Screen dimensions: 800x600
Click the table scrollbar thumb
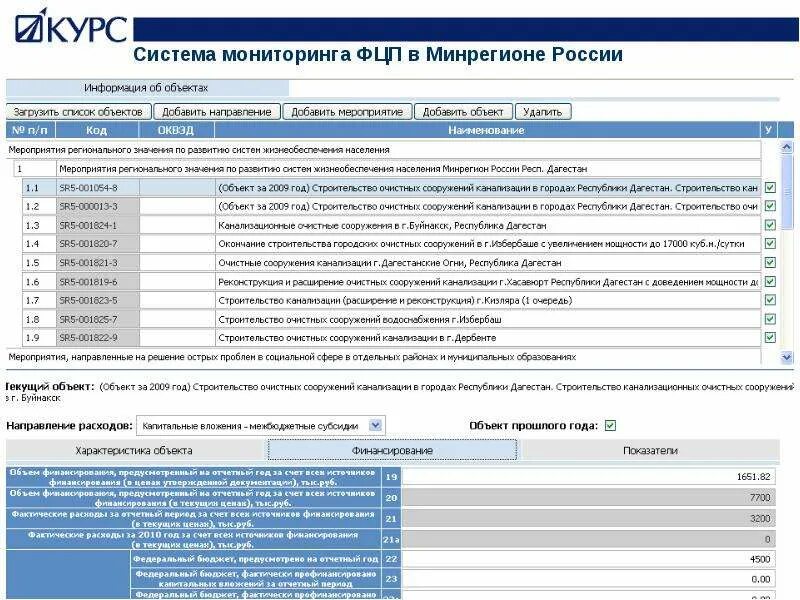(786, 191)
